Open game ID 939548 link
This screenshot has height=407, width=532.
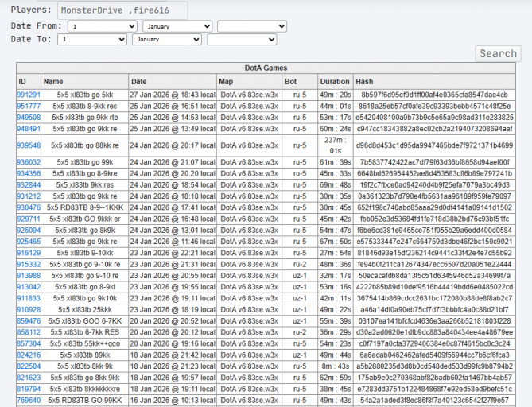point(29,145)
